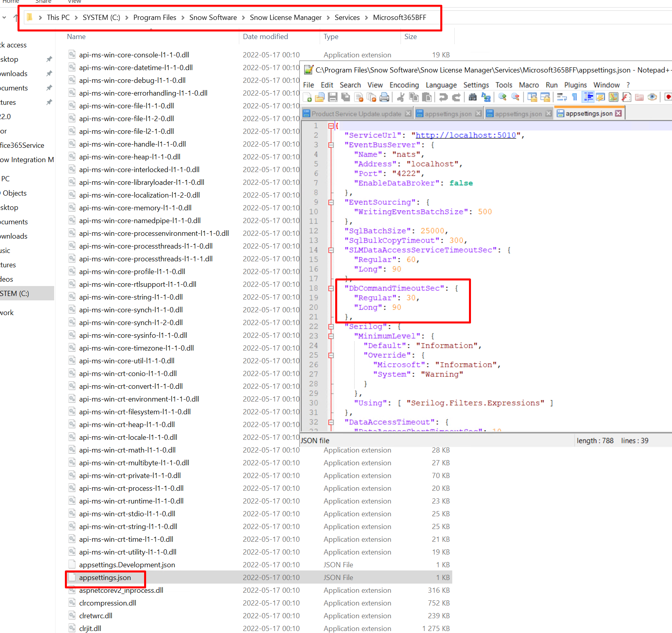Click the Zoom In magnifier icon
Image resolution: width=672 pixels, height=633 pixels.
[x=502, y=97]
